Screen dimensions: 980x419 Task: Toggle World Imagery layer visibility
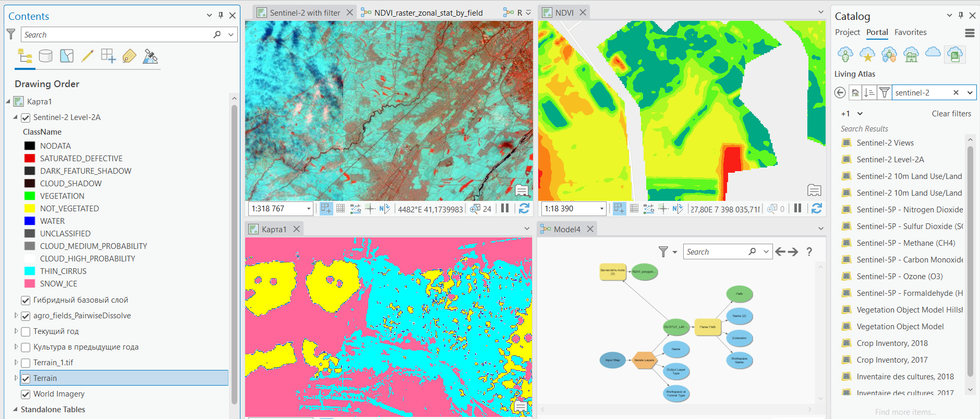pyautogui.click(x=26, y=394)
